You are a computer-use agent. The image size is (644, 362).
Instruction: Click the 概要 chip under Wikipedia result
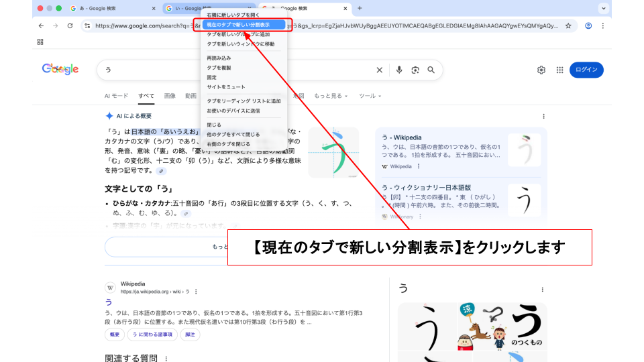[115, 335]
